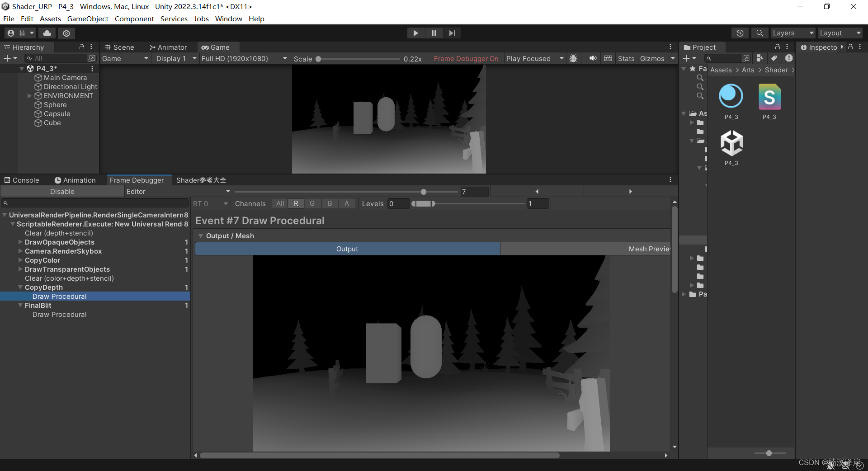The image size is (868, 471).
Task: Click the Project panel import log icon
Action: pyautogui.click(x=789, y=58)
